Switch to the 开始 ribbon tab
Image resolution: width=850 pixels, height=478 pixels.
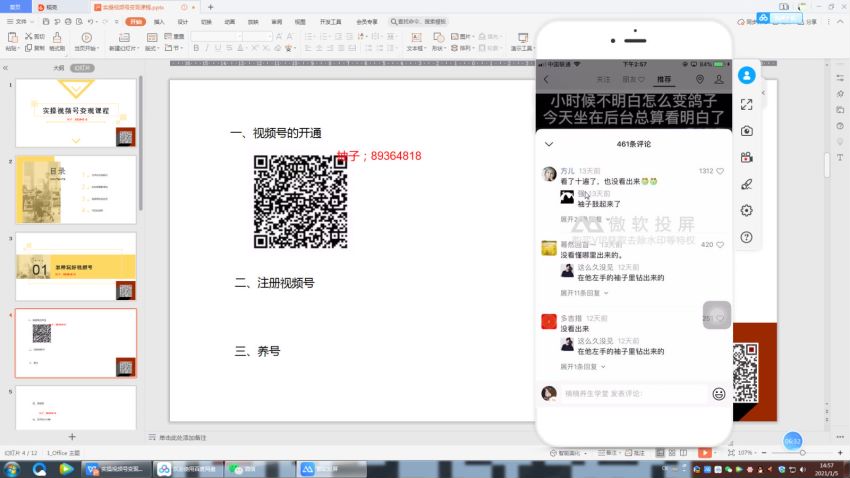[x=136, y=22]
